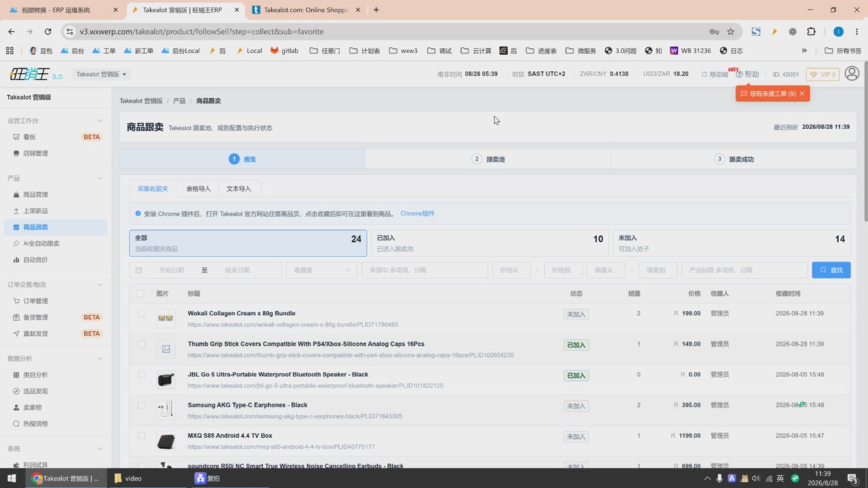
Task: Click the 价格从 minimum price field
Action: [x=511, y=270]
